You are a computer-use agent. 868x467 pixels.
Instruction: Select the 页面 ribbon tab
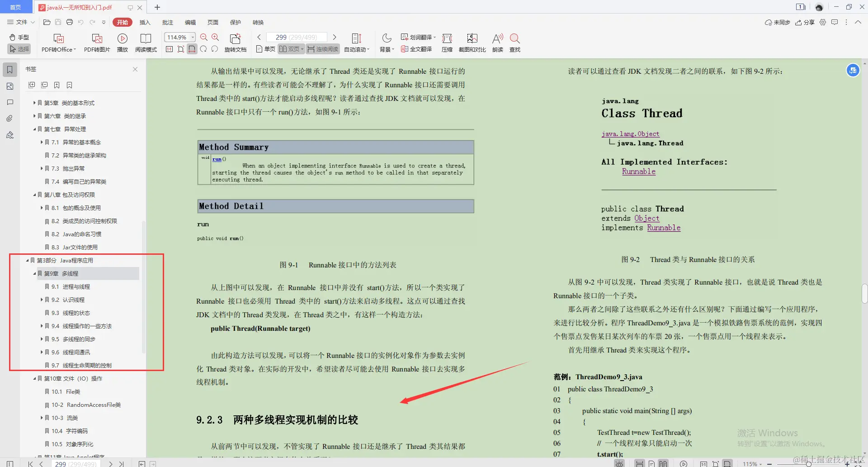pyautogui.click(x=213, y=22)
